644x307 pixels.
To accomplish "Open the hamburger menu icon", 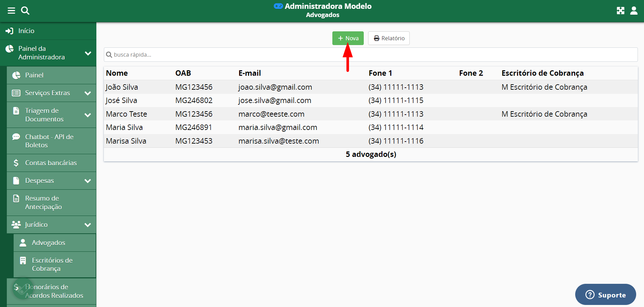I will (11, 11).
